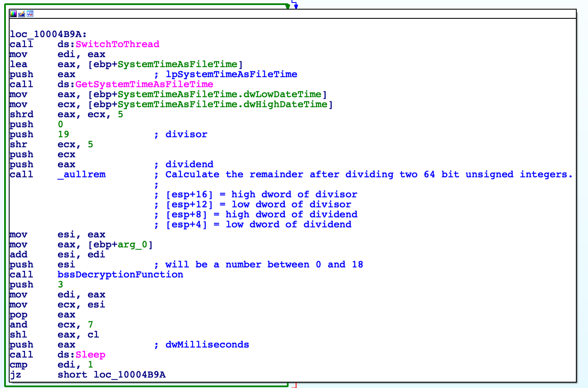The width and height of the screenshot is (588, 388).
Task: Set node background using color swatch icon
Action: click(13, 14)
